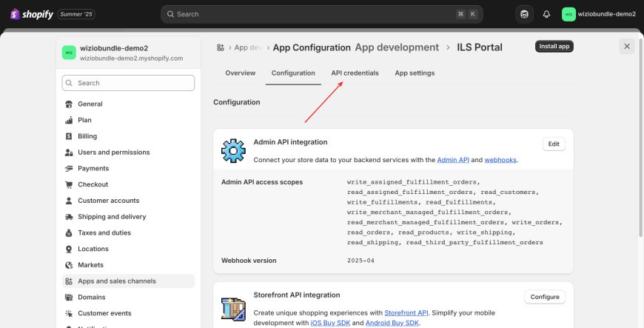Select the Configuration tab

[x=293, y=73]
